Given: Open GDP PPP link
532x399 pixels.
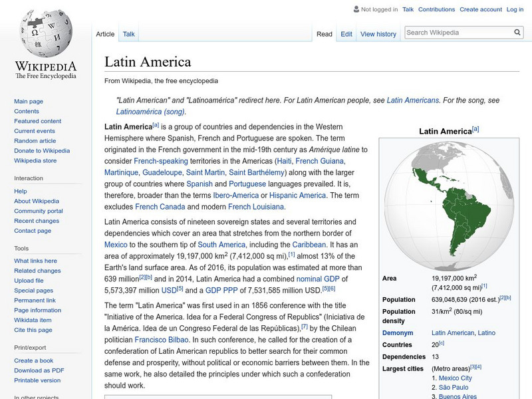Looking at the screenshot, I should [x=221, y=291].
